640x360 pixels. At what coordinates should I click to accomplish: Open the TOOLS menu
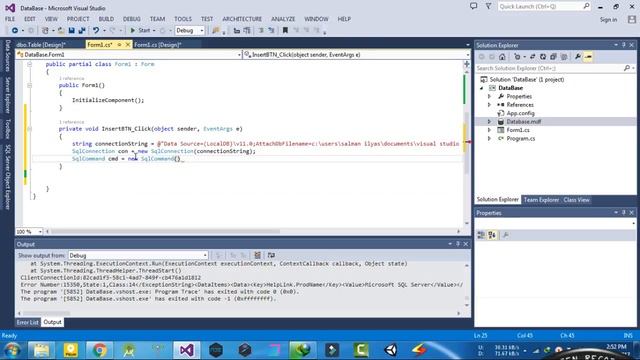183,19
